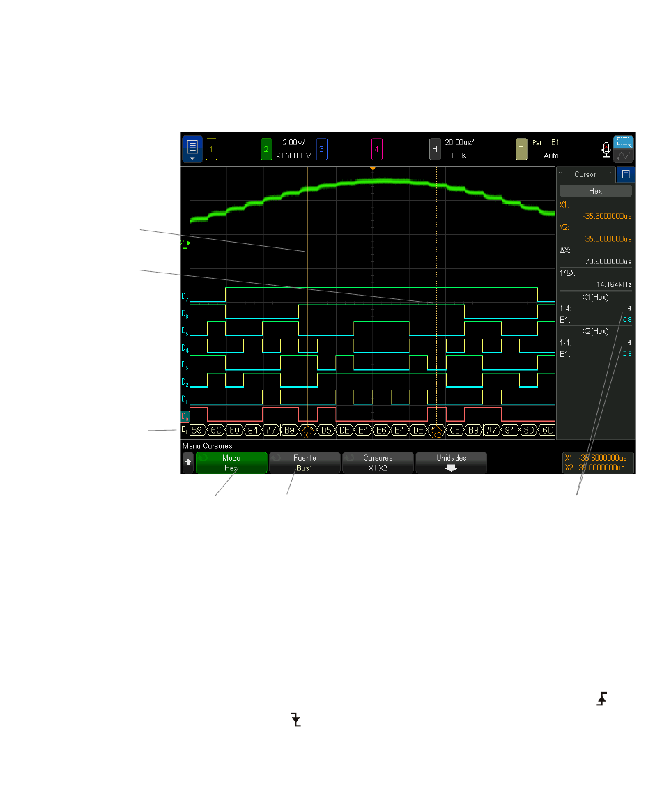This screenshot has height=812, width=662.
Task: Click the orange trigger time reference marker
Action: (x=372, y=168)
